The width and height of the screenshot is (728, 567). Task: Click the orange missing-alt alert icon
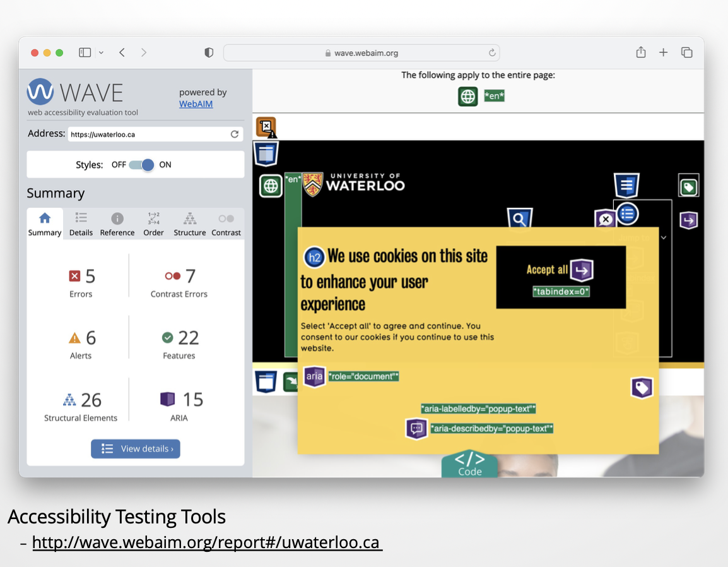pyautogui.click(x=266, y=128)
